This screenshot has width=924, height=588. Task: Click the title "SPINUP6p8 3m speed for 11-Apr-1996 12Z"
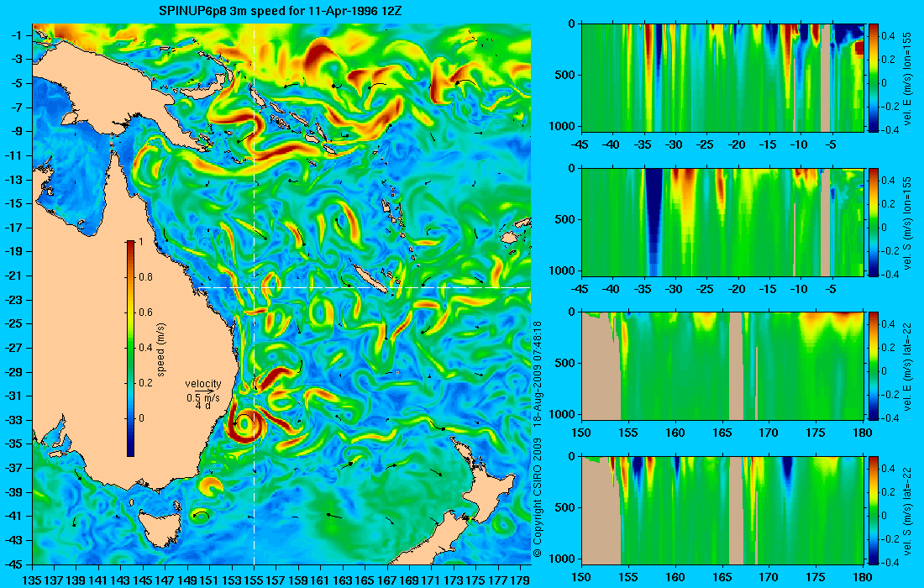(281, 11)
